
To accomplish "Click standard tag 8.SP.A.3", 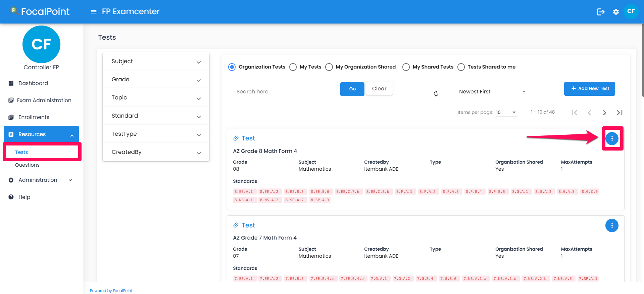I will (x=320, y=200).
